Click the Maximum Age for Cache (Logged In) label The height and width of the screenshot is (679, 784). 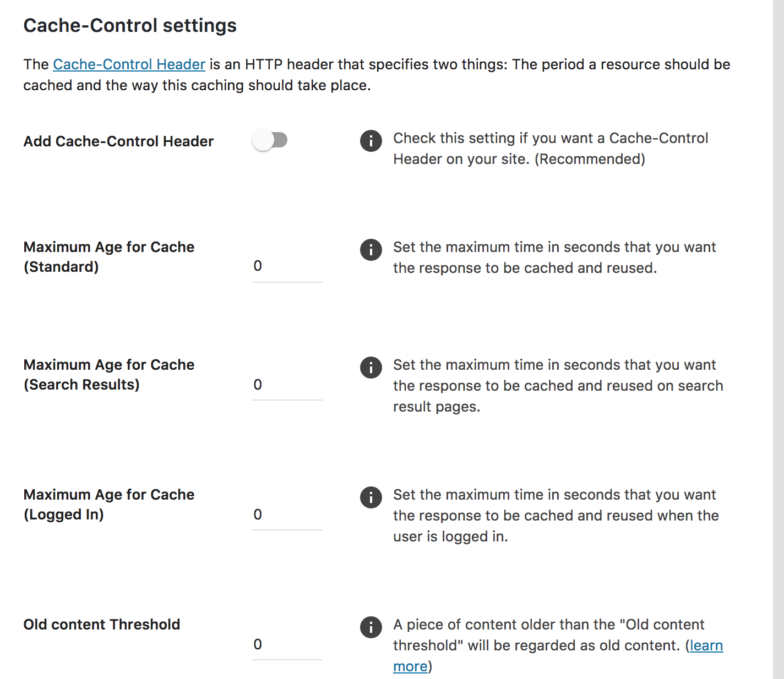coord(109,505)
